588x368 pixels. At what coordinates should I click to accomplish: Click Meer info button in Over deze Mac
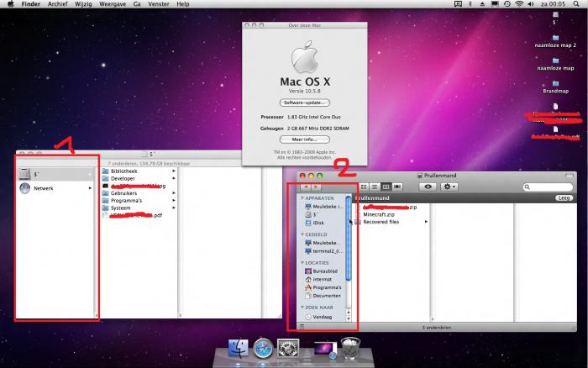click(304, 139)
